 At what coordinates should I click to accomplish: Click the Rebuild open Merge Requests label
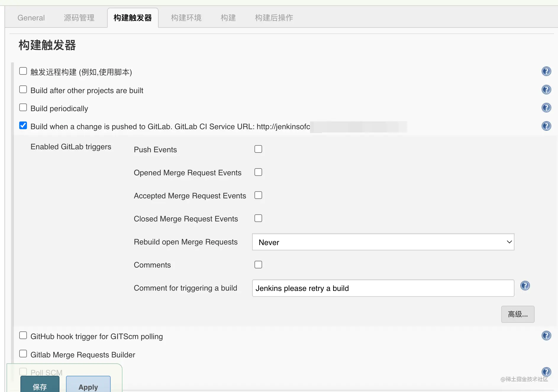coord(186,242)
